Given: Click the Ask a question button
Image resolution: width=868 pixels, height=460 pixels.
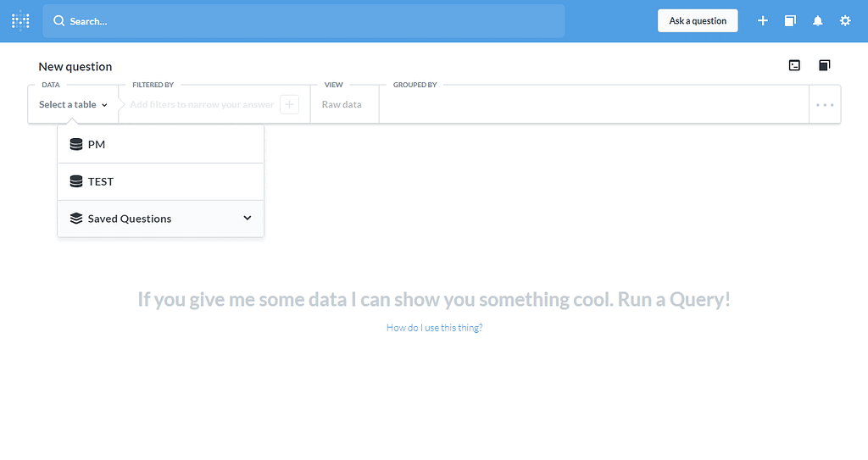Looking at the screenshot, I should (698, 20).
